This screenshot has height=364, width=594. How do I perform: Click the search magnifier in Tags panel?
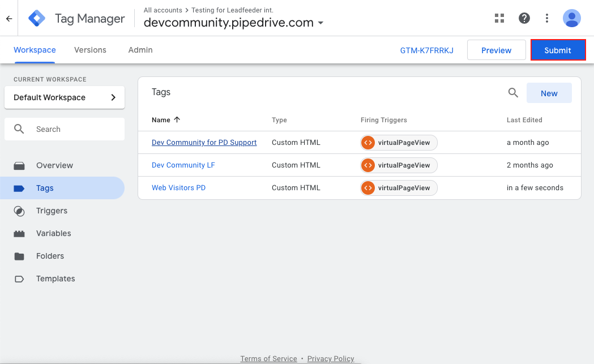tap(513, 92)
